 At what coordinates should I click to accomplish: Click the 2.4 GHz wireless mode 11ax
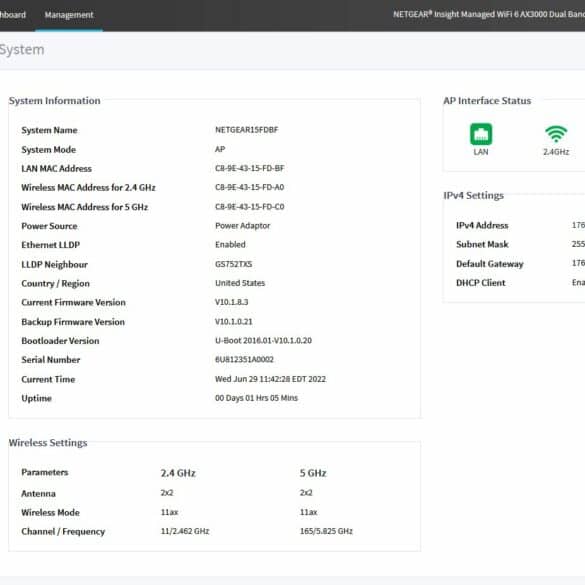(x=169, y=512)
